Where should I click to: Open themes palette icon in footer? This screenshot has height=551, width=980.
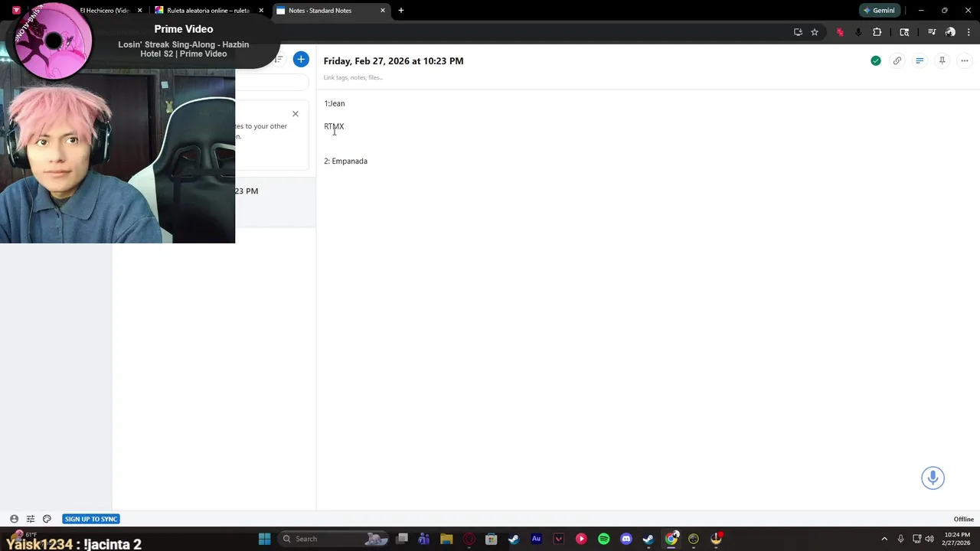[x=47, y=519]
